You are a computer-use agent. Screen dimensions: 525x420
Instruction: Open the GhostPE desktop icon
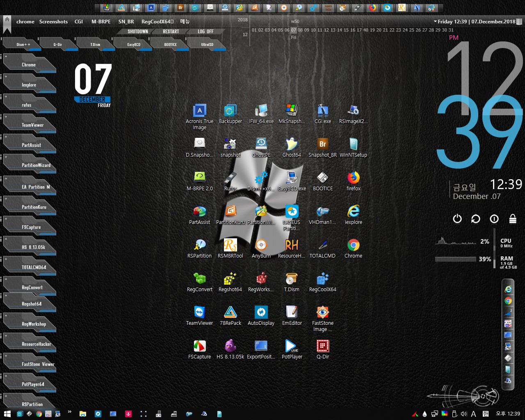[261, 148]
